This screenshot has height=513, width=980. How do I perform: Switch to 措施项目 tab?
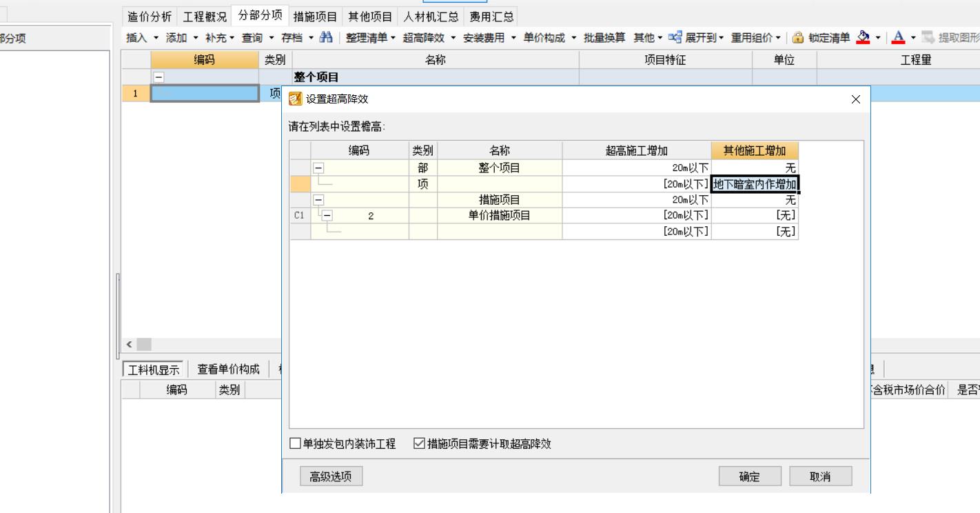(315, 17)
